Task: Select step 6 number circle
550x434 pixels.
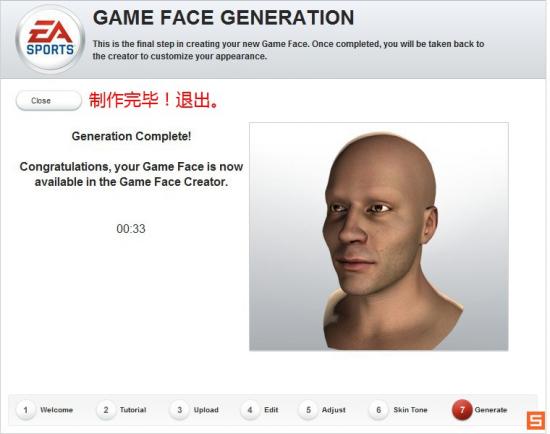Action: click(378, 410)
